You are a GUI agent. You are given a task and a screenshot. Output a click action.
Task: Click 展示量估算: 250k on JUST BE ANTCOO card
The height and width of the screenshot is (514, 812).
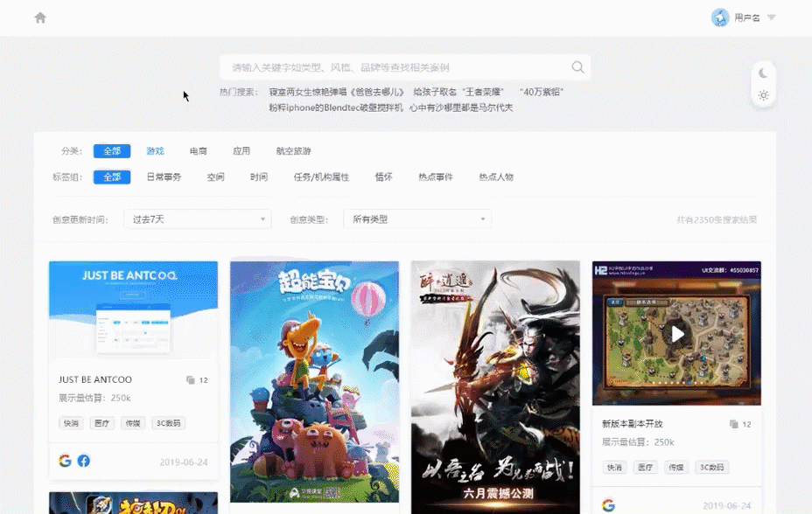click(x=94, y=398)
